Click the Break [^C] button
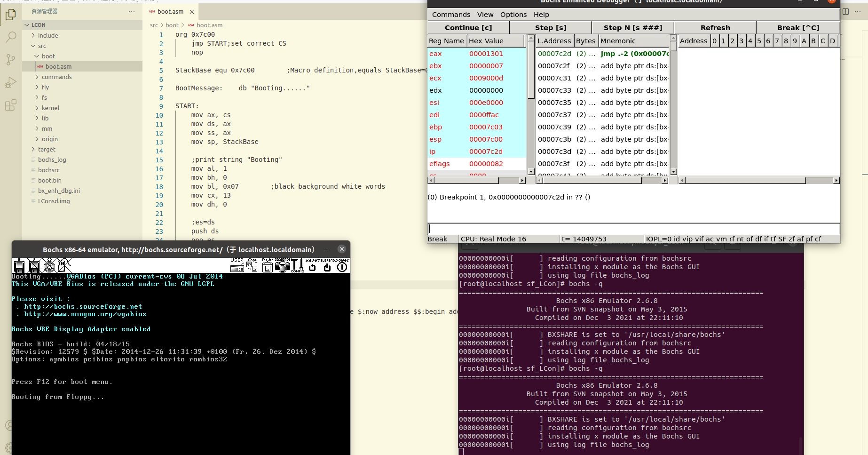The width and height of the screenshot is (868, 455). pos(798,28)
